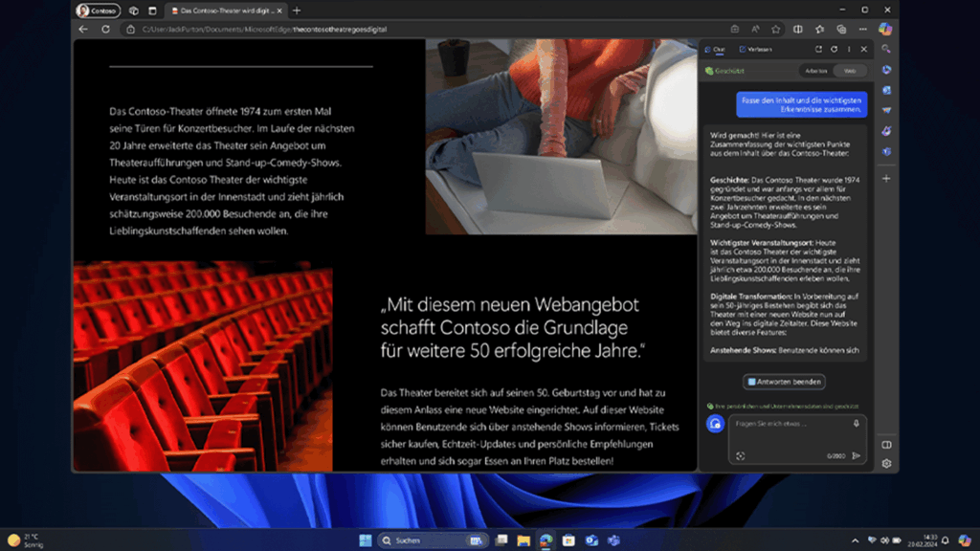Screen dimensions: 980x551
Task: Refresh the Copilot chat panel
Action: tap(834, 49)
